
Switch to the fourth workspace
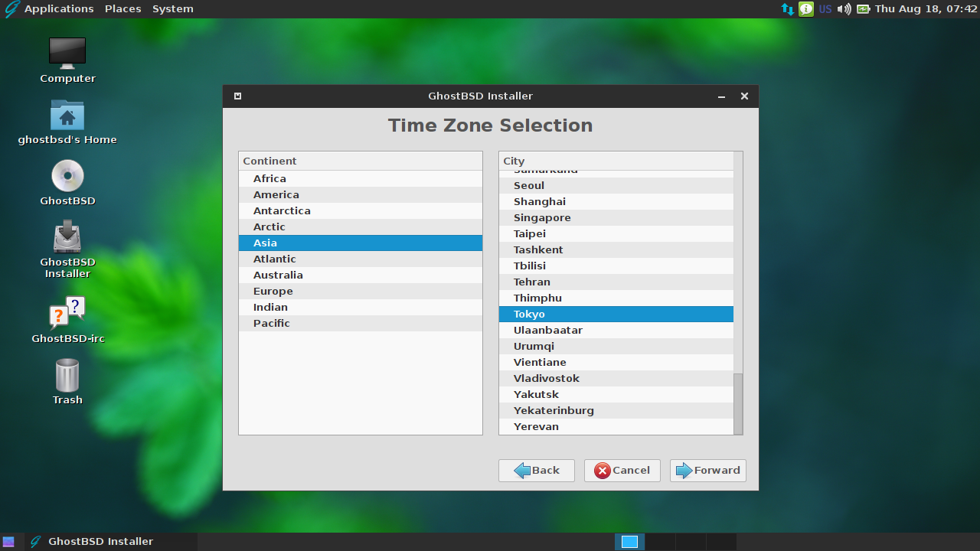[x=721, y=542]
